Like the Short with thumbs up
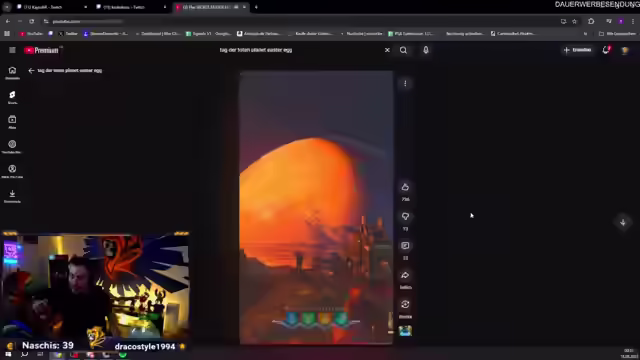Viewport: 640px width, 360px height. (x=405, y=187)
